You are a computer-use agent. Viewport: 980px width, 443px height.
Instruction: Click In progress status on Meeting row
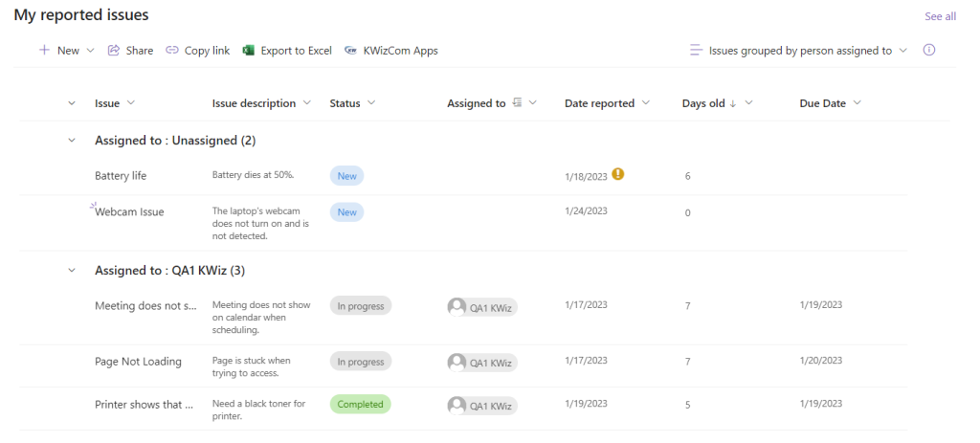tap(361, 305)
